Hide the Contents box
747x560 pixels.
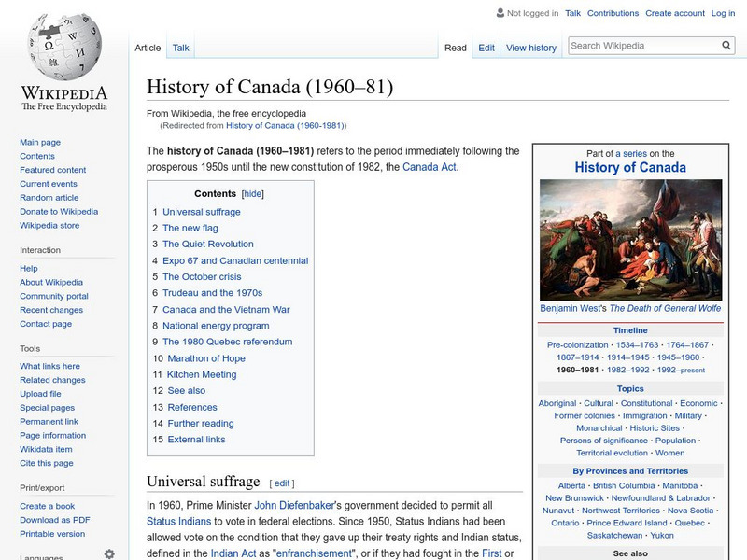(x=252, y=192)
